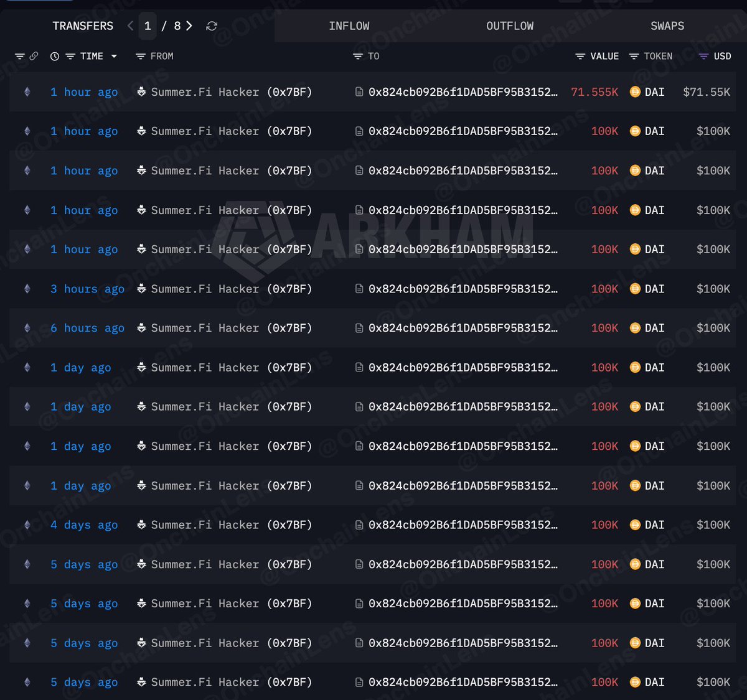Click Ethereum icon in 71.555K row
The image size is (747, 700).
click(x=27, y=92)
